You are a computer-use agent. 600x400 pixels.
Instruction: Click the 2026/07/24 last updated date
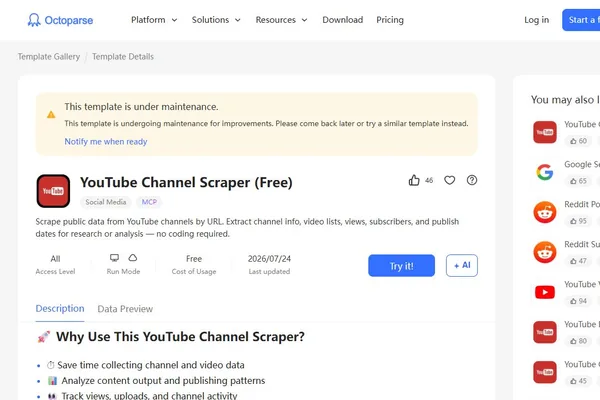[x=269, y=259]
